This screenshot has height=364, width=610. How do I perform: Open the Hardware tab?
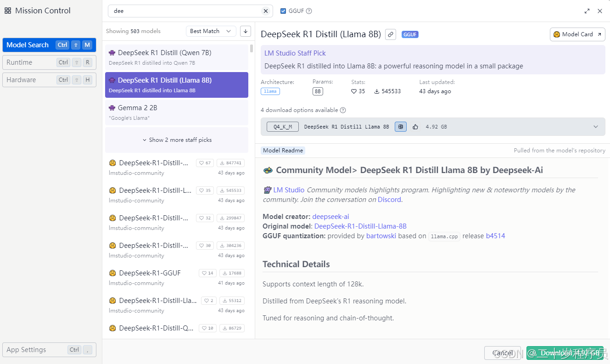tap(49, 80)
